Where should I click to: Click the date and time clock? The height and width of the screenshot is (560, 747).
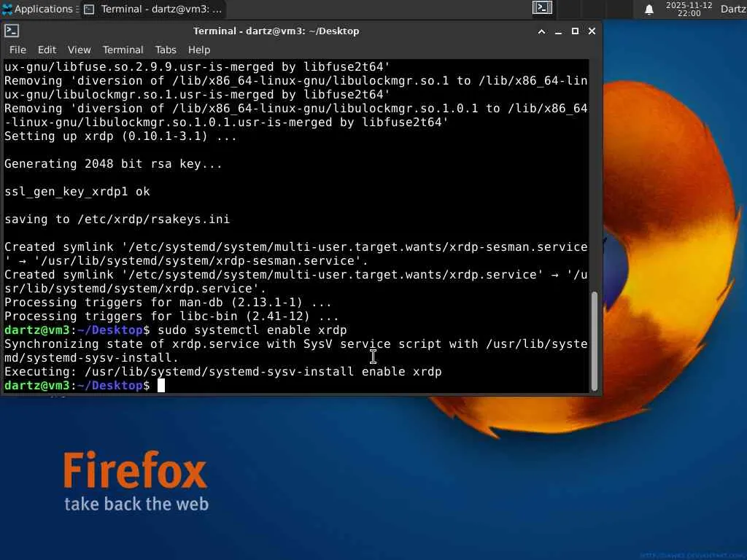click(x=689, y=9)
